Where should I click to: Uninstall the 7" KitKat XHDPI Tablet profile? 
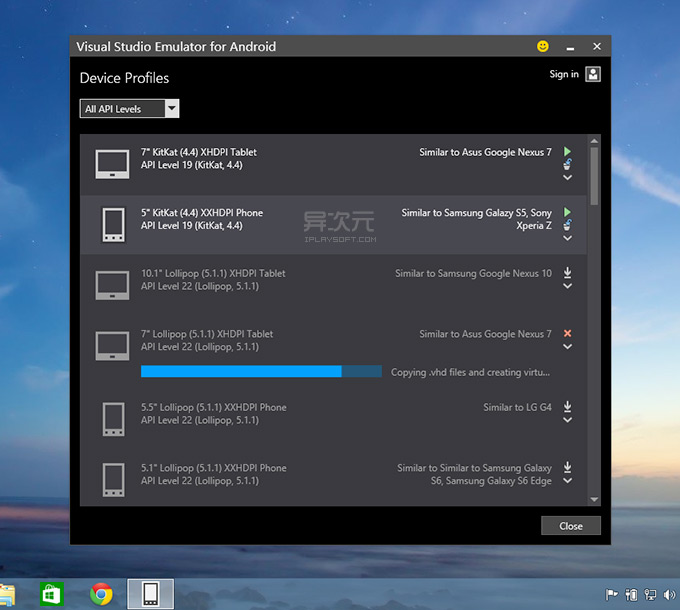[x=567, y=164]
